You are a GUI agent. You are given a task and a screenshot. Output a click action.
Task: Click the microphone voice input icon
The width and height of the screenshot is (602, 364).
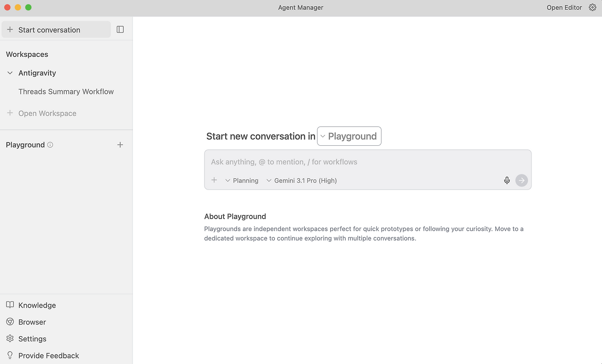point(507,181)
